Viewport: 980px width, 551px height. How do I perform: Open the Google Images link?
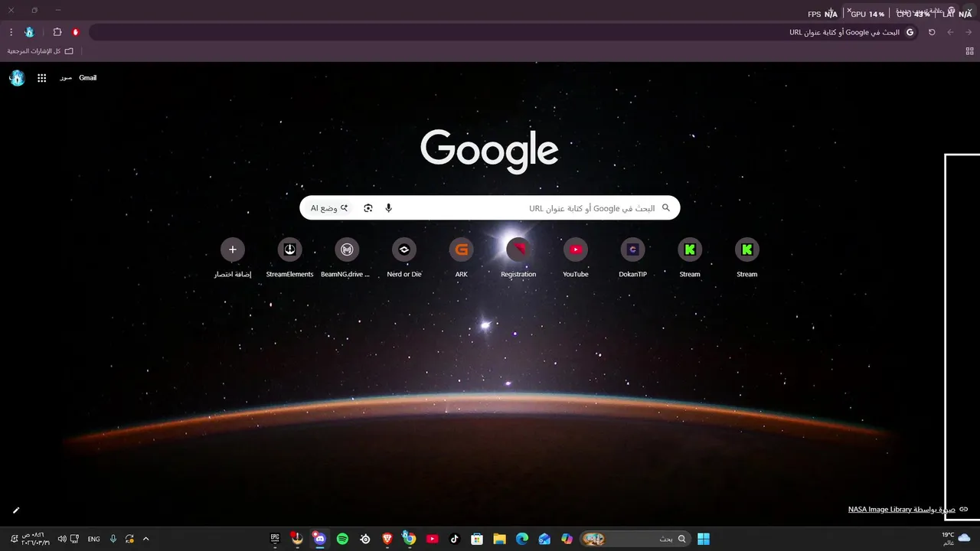[x=66, y=78]
